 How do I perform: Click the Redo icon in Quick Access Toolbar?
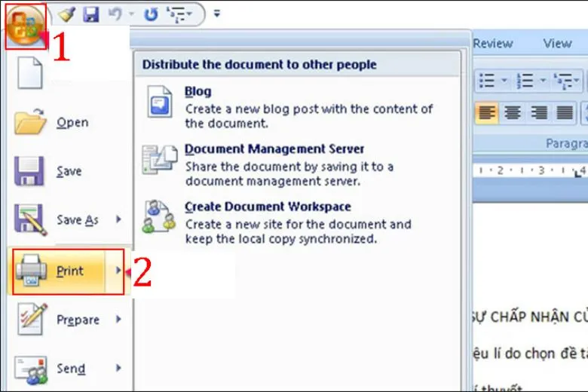[151, 14]
